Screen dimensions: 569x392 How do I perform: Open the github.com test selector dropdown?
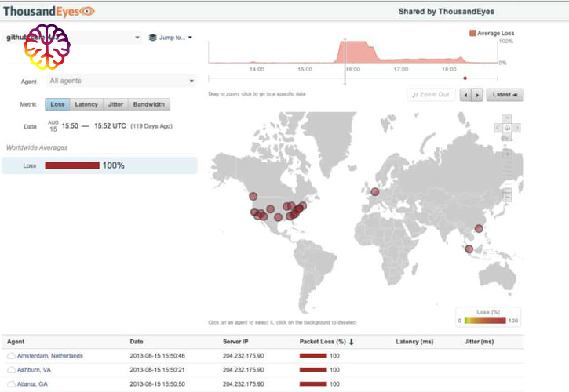pyautogui.click(x=72, y=38)
